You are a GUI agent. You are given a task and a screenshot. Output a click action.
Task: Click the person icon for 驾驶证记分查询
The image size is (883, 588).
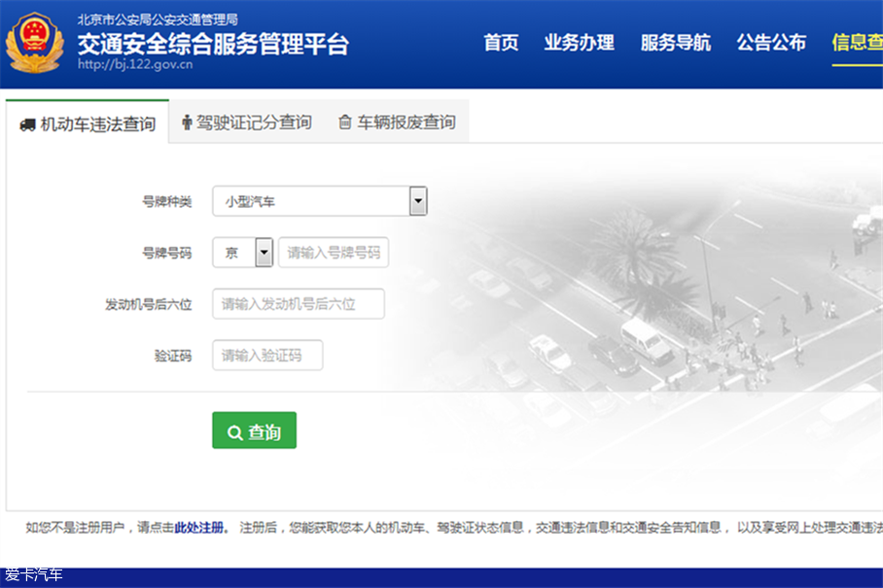click(187, 122)
